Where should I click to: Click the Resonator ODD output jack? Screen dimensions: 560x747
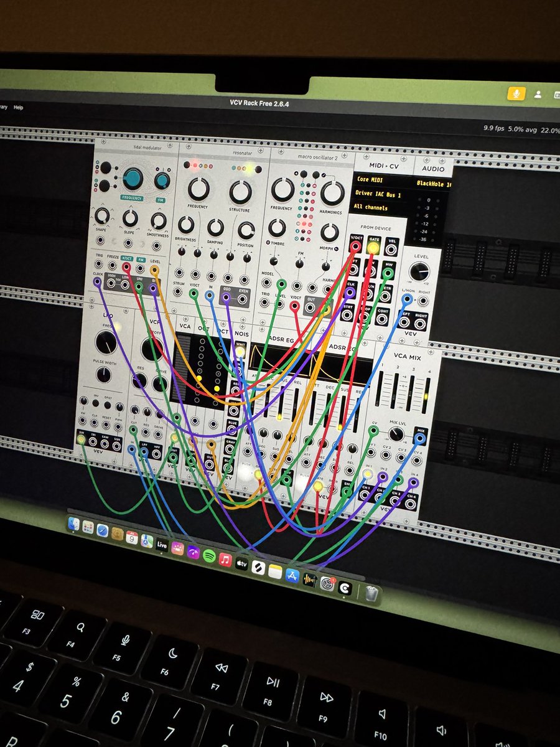226,298
